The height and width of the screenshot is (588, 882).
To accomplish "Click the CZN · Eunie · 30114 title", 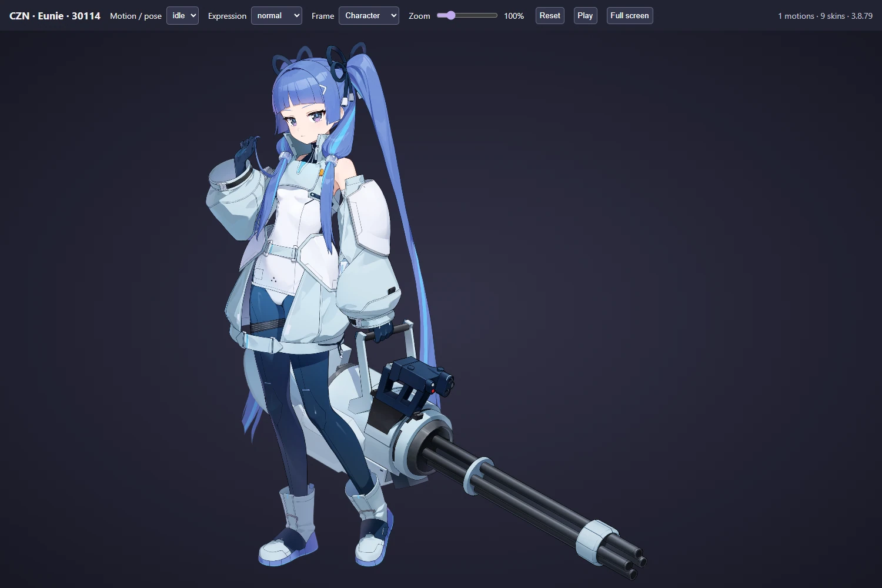I will point(55,16).
